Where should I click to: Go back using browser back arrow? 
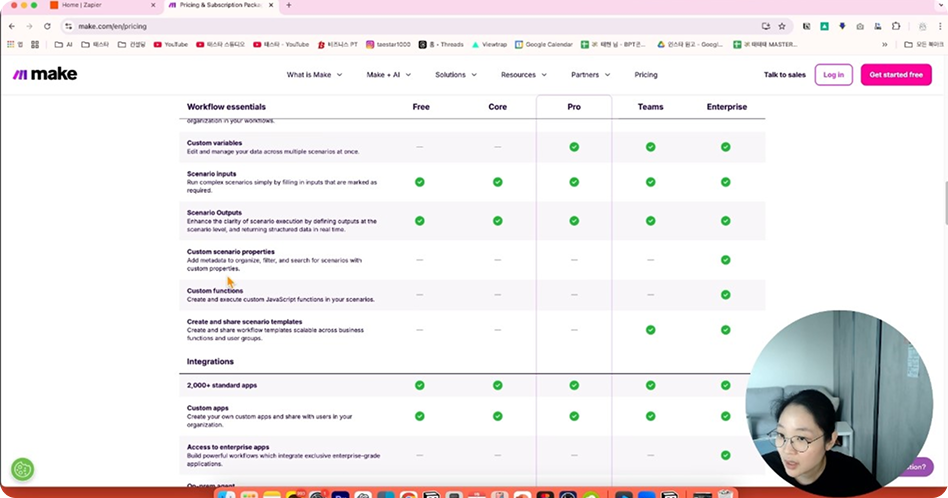coord(12,26)
